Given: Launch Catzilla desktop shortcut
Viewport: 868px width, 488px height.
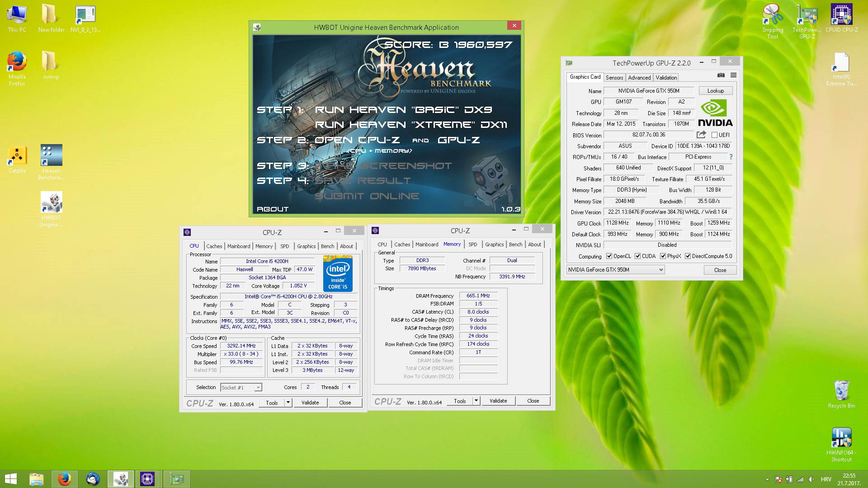Looking at the screenshot, I should [x=17, y=159].
